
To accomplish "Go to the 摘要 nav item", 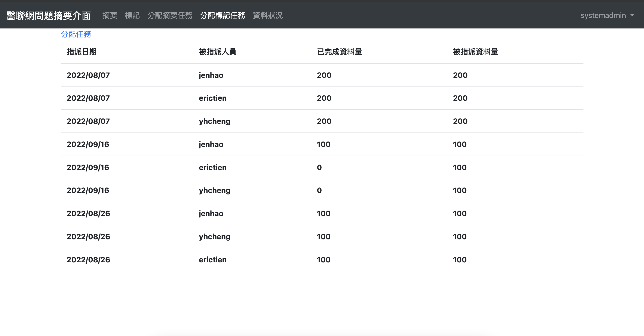I will [x=110, y=15].
